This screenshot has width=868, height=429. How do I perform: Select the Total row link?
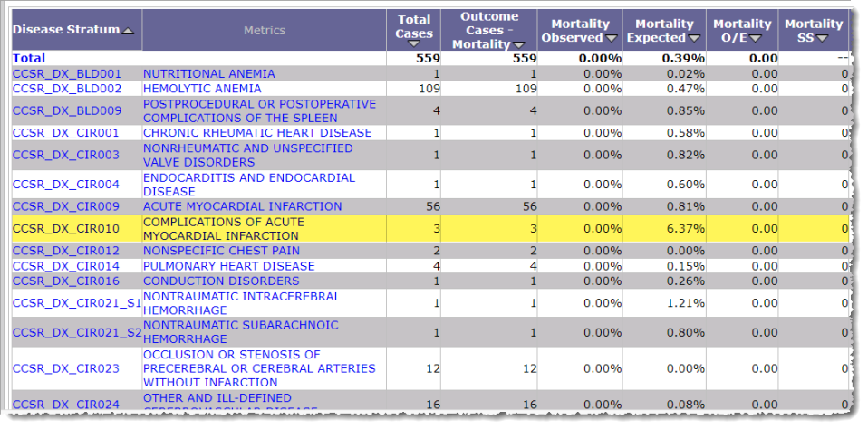pos(28,58)
